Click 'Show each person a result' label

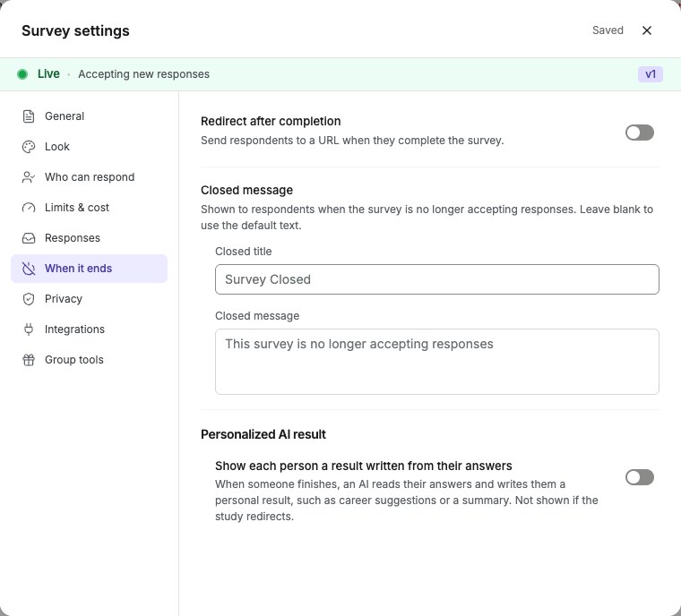tap(364, 466)
